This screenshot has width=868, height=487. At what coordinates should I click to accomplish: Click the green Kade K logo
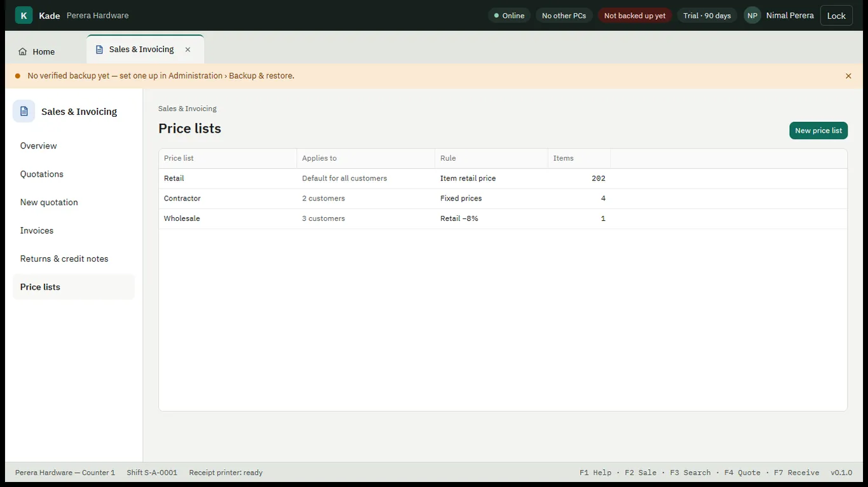click(x=24, y=15)
